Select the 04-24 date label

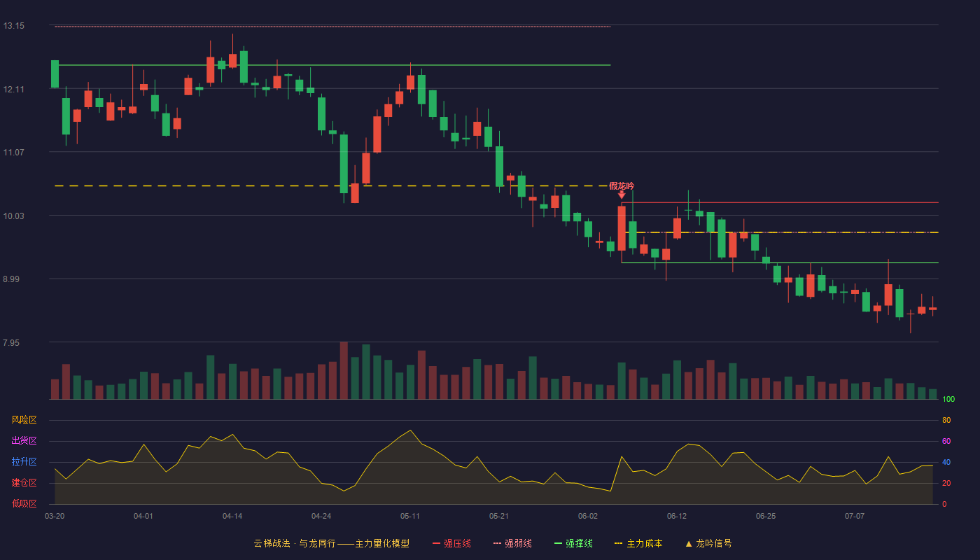(321, 516)
